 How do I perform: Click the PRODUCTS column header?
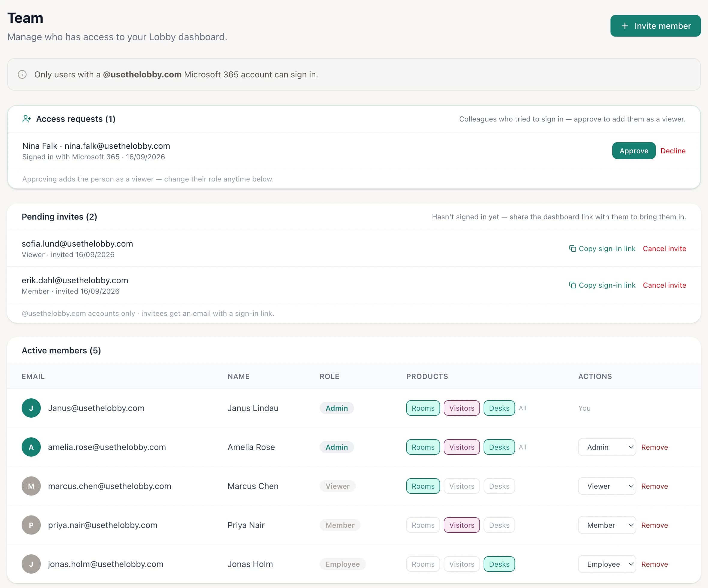point(427,376)
